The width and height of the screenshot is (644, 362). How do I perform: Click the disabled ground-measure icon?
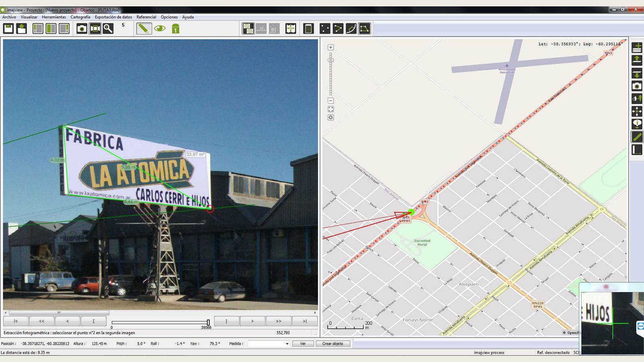tap(261, 29)
